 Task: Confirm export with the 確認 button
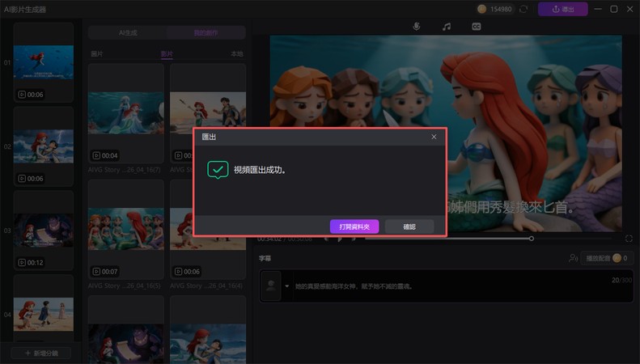[409, 226]
